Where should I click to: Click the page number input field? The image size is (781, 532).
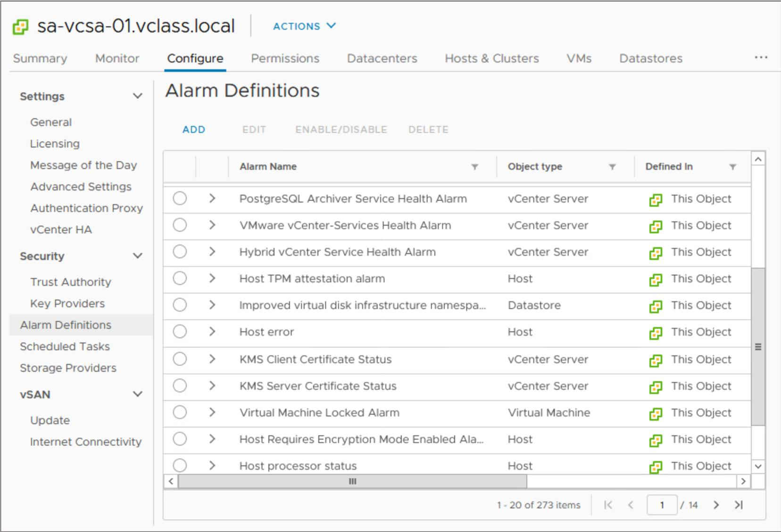[662, 505]
